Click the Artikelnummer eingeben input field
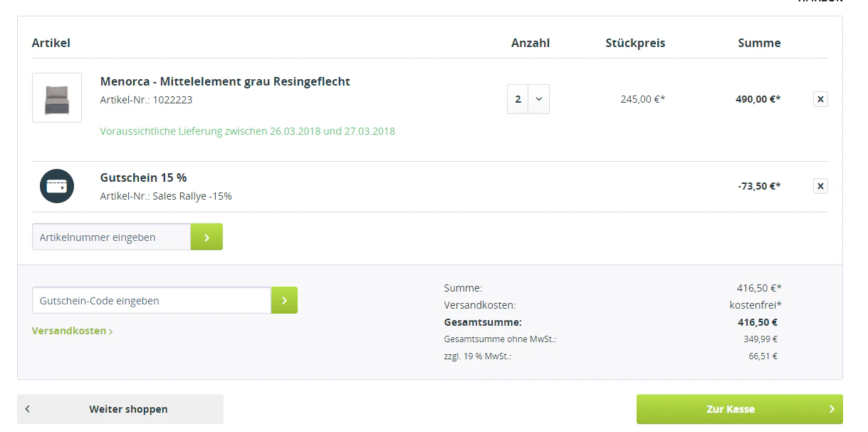Screen dimensions: 868x432 [x=111, y=237]
